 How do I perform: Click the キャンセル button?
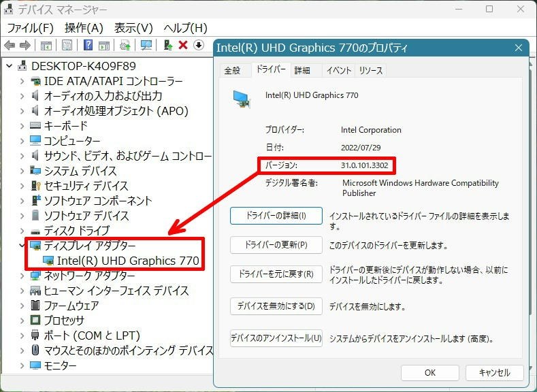[x=495, y=372]
